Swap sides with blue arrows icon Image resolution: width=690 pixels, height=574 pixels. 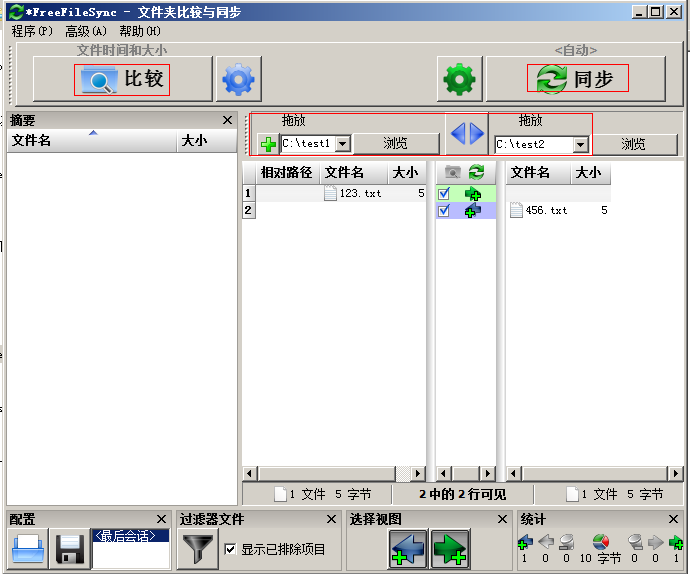467,133
